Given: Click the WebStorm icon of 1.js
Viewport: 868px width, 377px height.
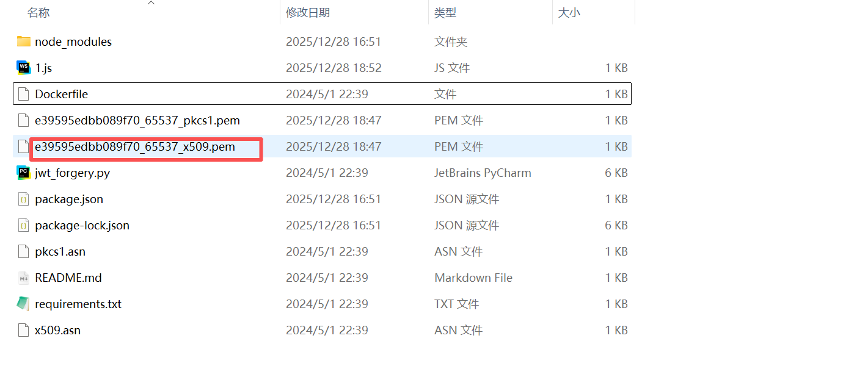Looking at the screenshot, I should click(x=23, y=68).
